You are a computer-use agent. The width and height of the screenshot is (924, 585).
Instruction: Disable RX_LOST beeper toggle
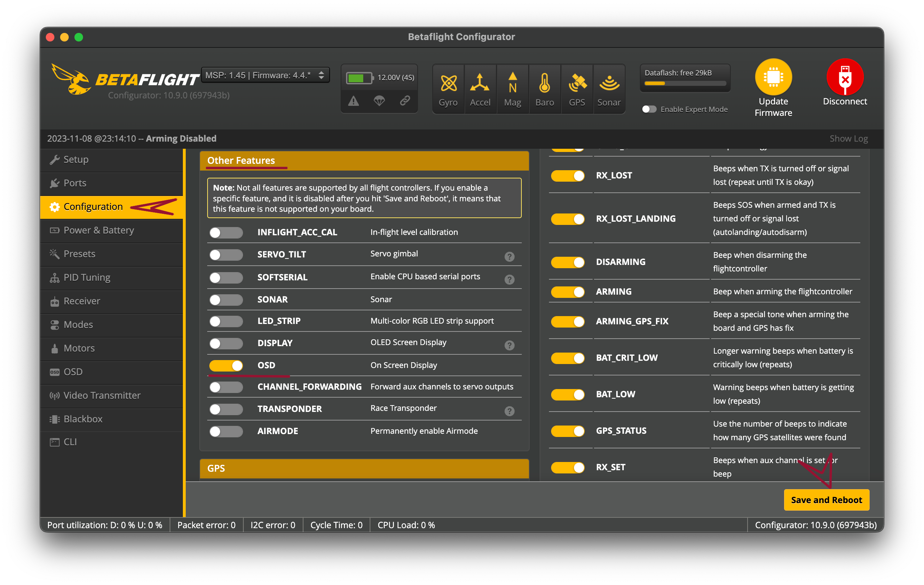click(x=568, y=176)
